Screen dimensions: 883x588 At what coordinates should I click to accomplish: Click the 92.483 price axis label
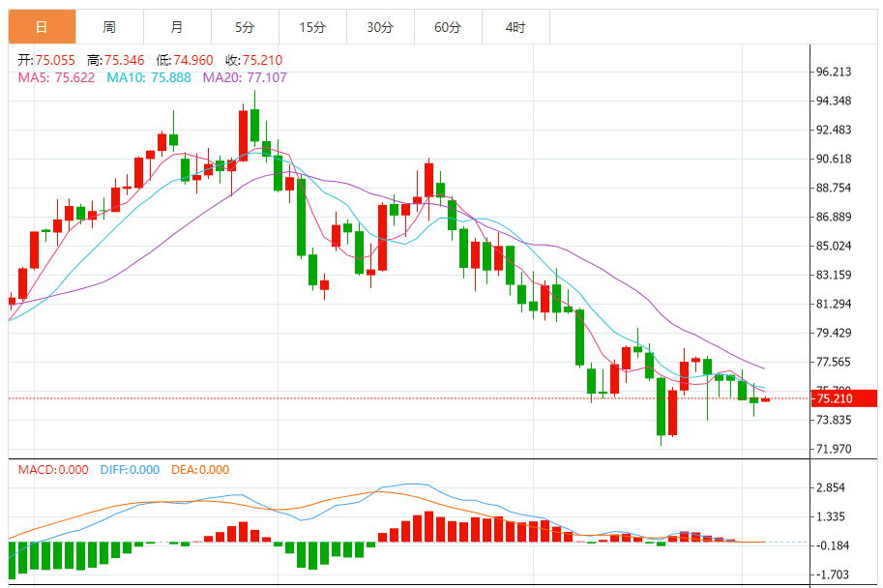(x=834, y=130)
